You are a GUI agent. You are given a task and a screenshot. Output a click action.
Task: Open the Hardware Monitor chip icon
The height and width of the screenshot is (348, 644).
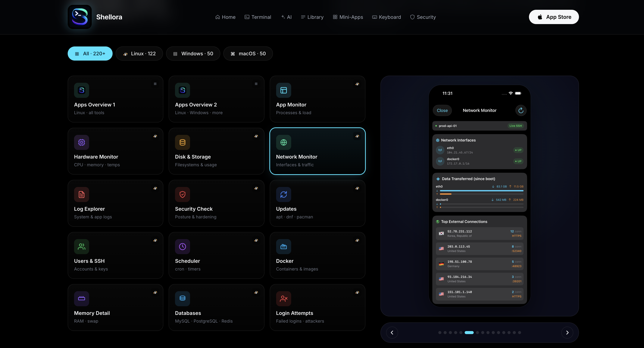[82, 142]
